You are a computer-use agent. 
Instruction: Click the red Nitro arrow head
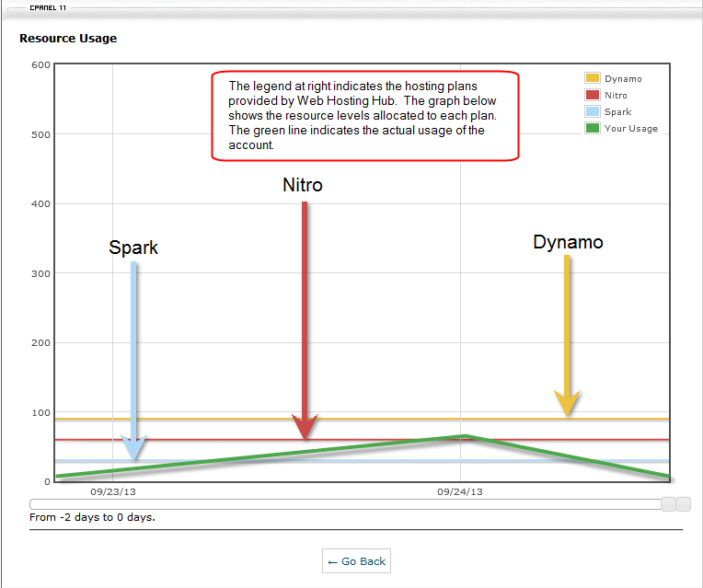(305, 427)
